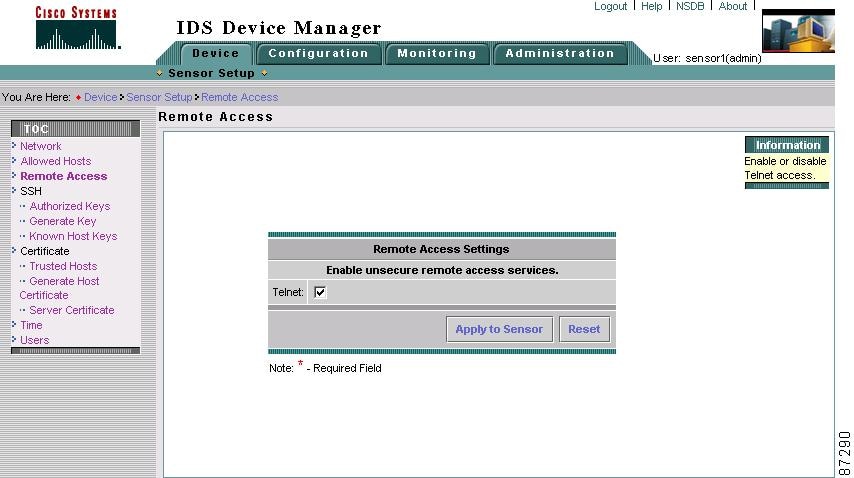Click Sensor Setup in the breadcrumb
The width and height of the screenshot is (854, 478).
click(160, 97)
